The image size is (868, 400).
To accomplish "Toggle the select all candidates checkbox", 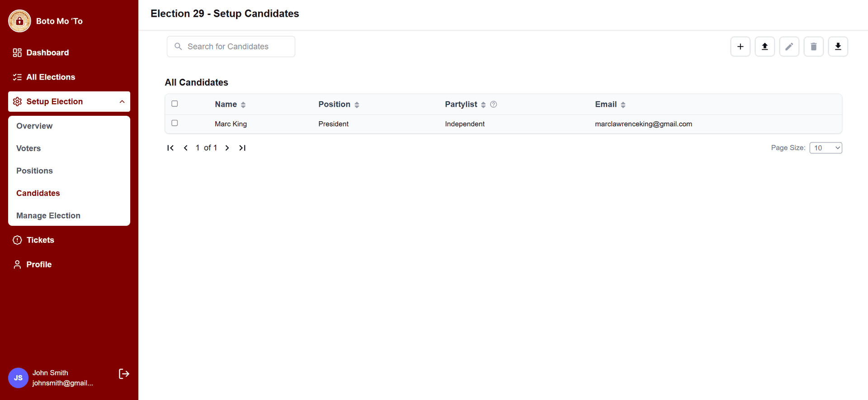I will pos(175,104).
